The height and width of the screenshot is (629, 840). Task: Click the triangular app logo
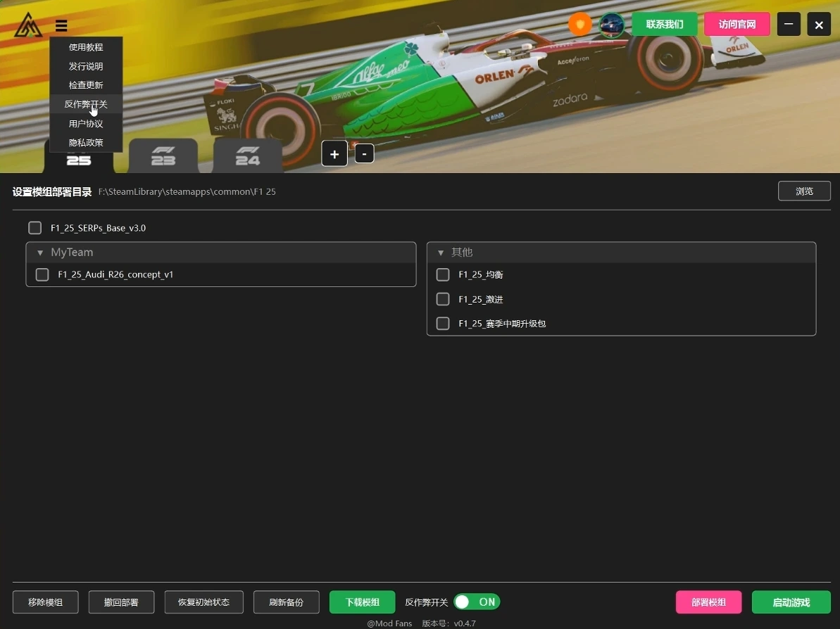pyautogui.click(x=28, y=25)
